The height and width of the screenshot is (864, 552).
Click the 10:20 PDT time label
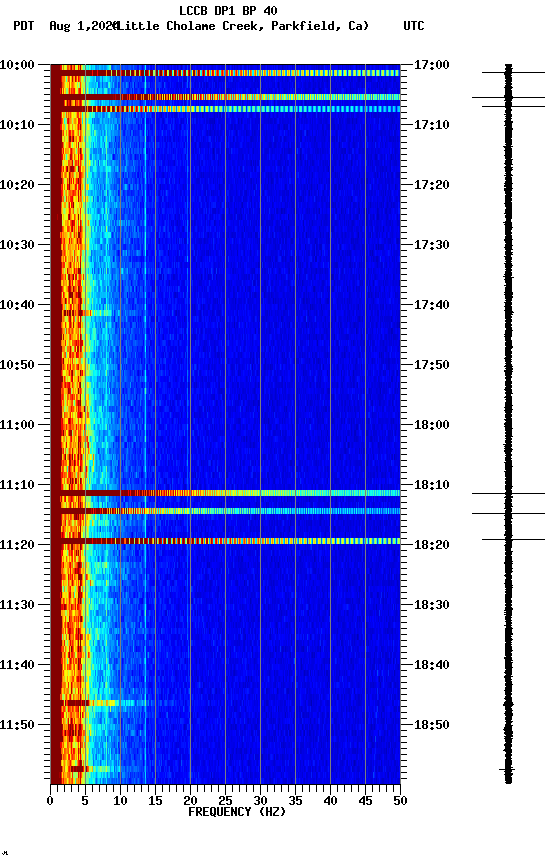tap(17, 185)
